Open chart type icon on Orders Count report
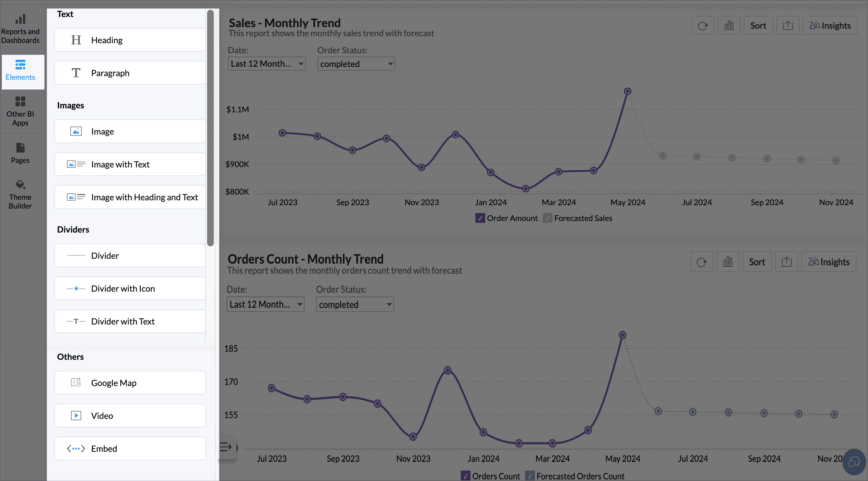868x481 pixels. tap(728, 262)
